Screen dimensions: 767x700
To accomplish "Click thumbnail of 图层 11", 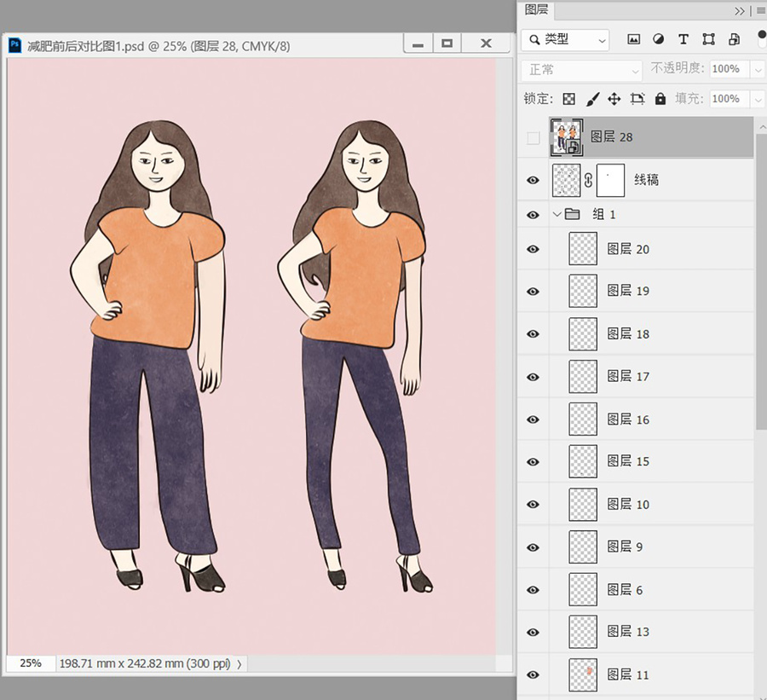I will [x=583, y=675].
